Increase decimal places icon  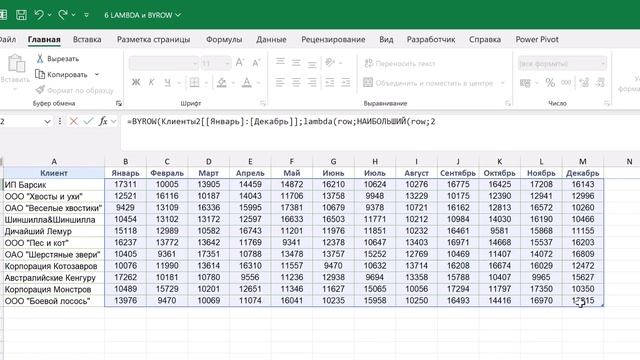[x=584, y=83]
